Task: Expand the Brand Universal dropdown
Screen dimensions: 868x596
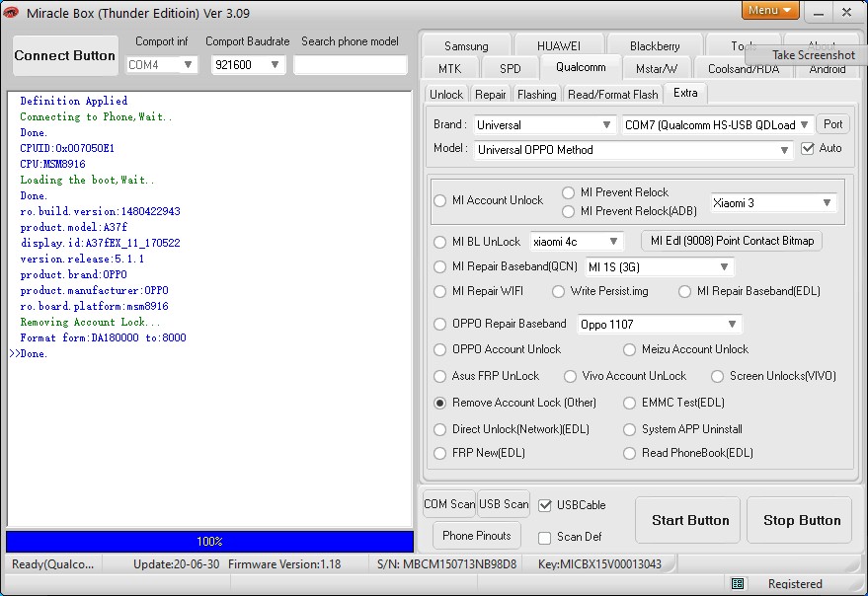Action: 545,125
